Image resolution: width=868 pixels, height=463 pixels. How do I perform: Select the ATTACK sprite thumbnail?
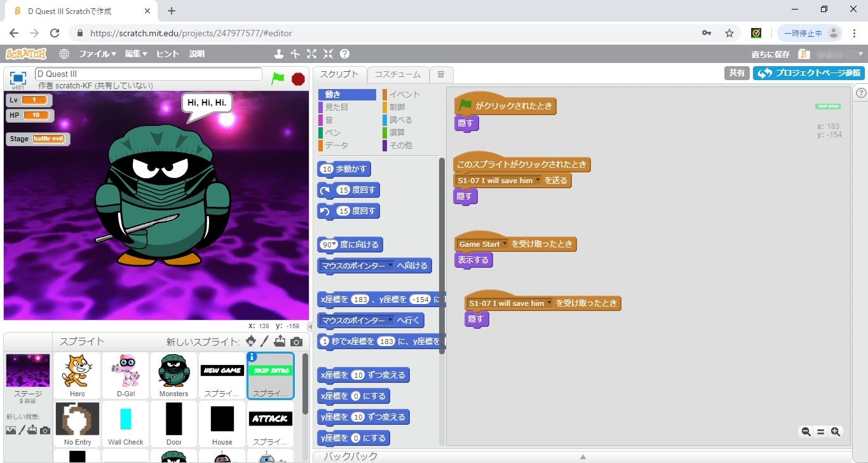pyautogui.click(x=271, y=424)
